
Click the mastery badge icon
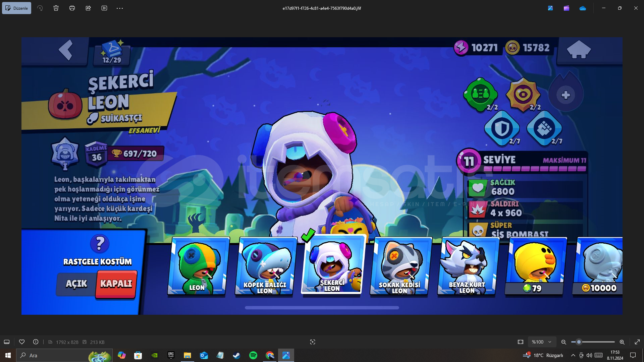65,154
